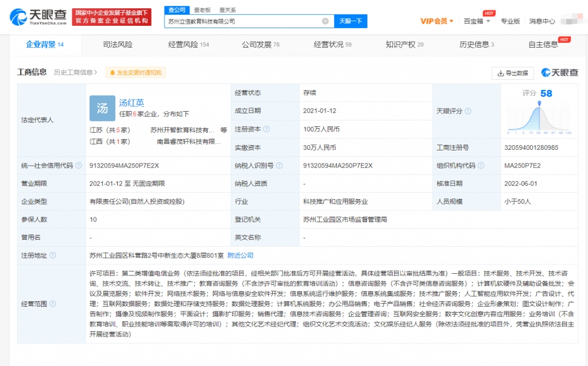Open 苏州开智教育科技有… company link
Screen dimensions: 588x366
(183, 130)
